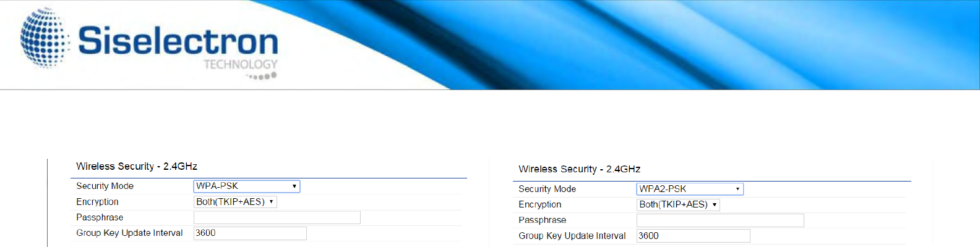Image resolution: width=980 pixels, height=247 pixels.
Task: Click the Passphrase label in the WPA-PSK form
Action: [100, 217]
